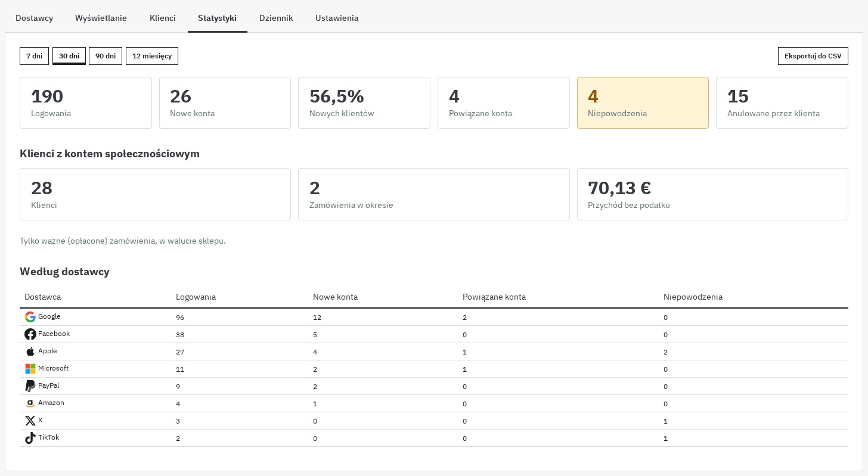Viewport: 868px width, 476px height.
Task: Select the 30 dni period
Action: point(69,56)
